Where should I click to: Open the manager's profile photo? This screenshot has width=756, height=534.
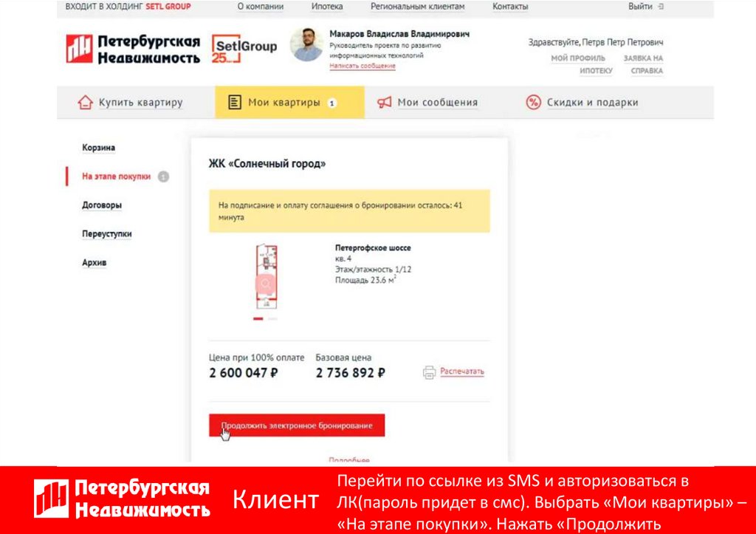306,44
